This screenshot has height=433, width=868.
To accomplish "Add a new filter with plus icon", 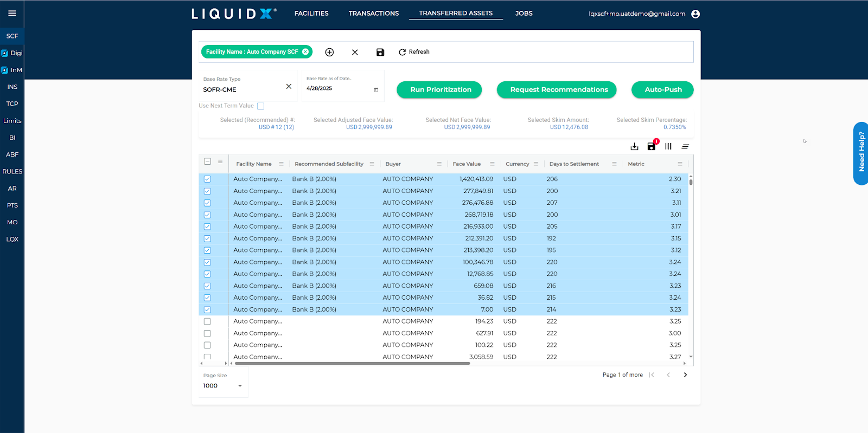I will 329,52.
